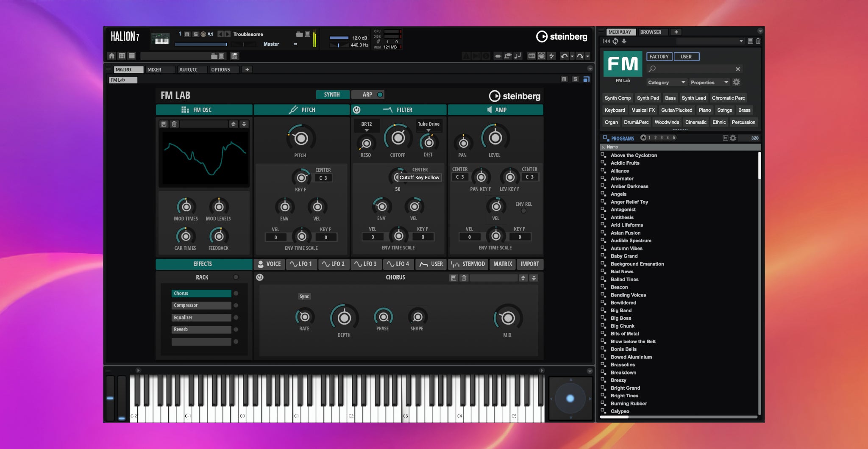Delete the chorus preset with trash icon
Viewport: 868px width, 449px height.
click(464, 278)
